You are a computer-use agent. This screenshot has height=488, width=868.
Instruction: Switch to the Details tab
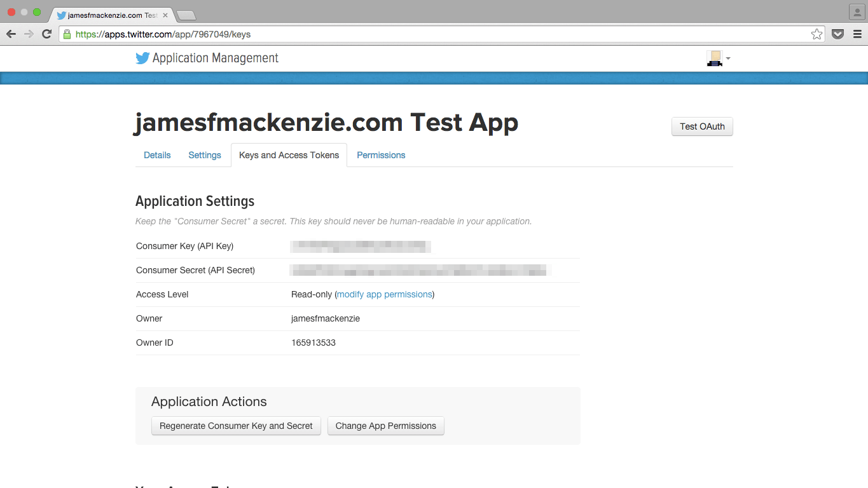point(157,155)
